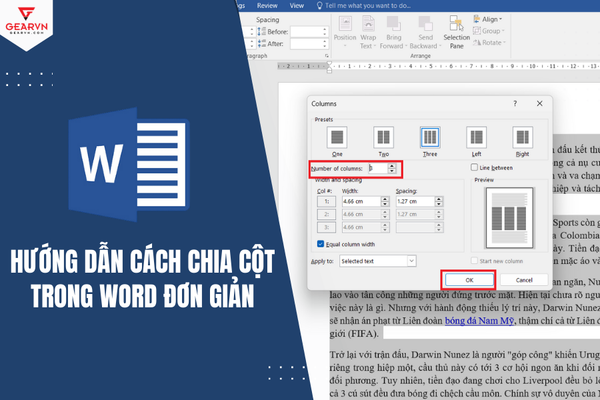Increase column 1 width
Image resolution: width=600 pixels, height=400 pixels.
tap(385, 199)
